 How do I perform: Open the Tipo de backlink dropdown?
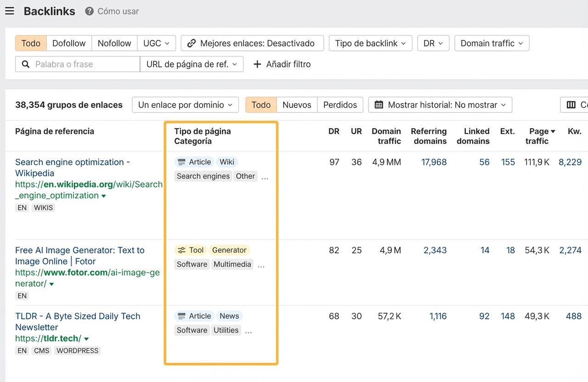(x=370, y=43)
